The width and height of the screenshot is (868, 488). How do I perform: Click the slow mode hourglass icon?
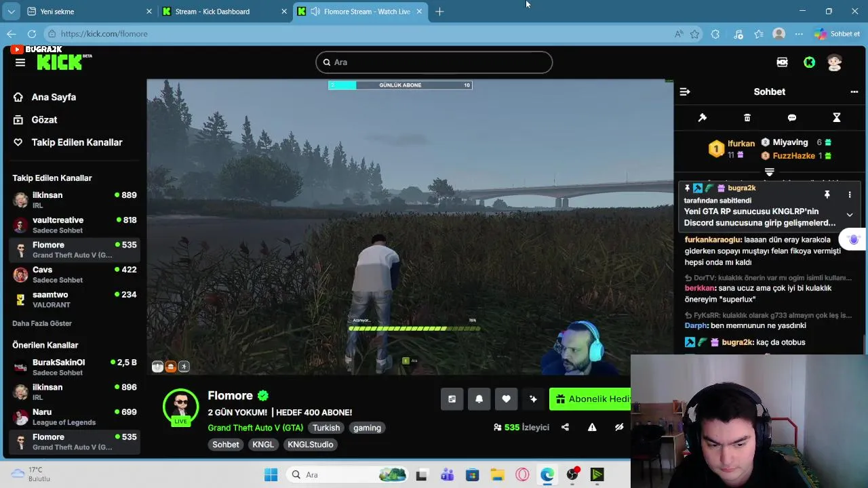point(837,118)
